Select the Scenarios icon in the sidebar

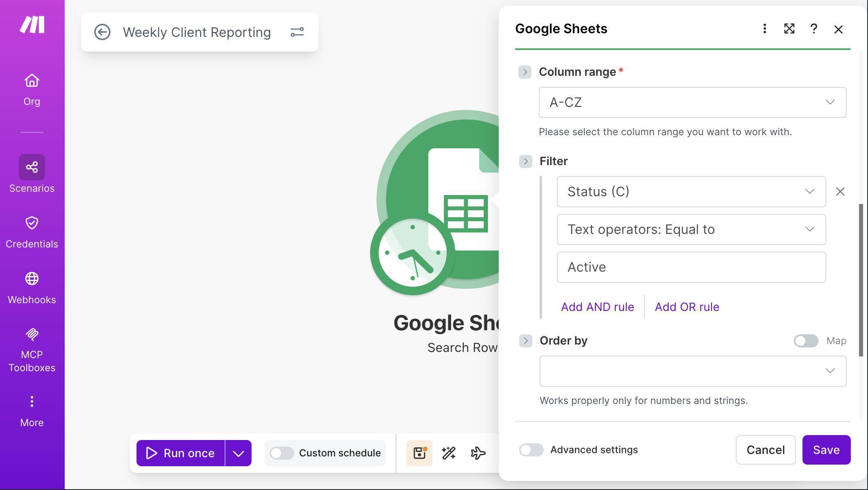(32, 167)
